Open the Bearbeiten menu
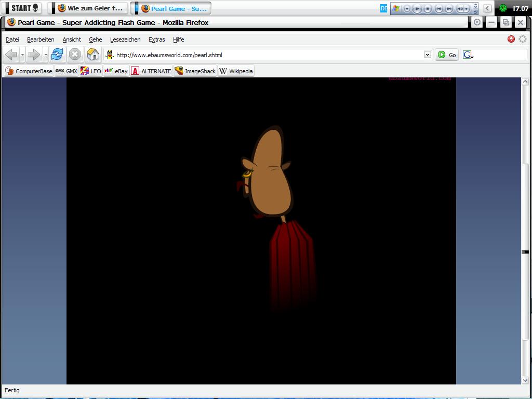 tap(41, 39)
